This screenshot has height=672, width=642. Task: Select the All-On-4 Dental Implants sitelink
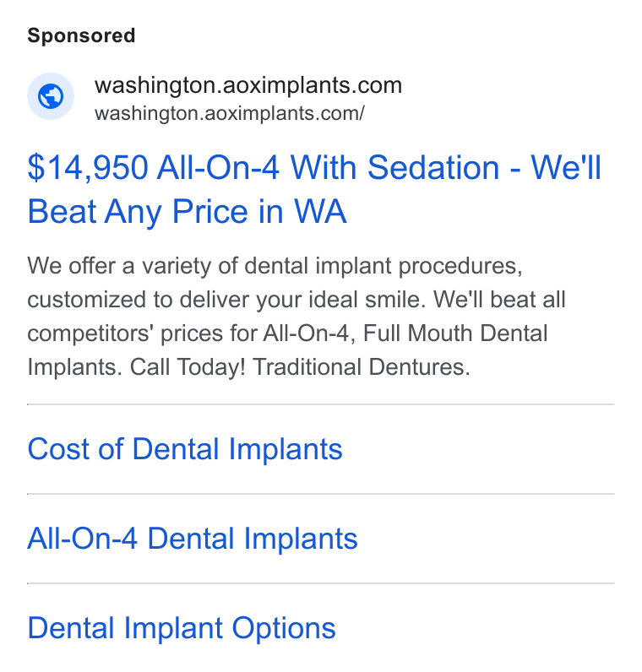193,539
